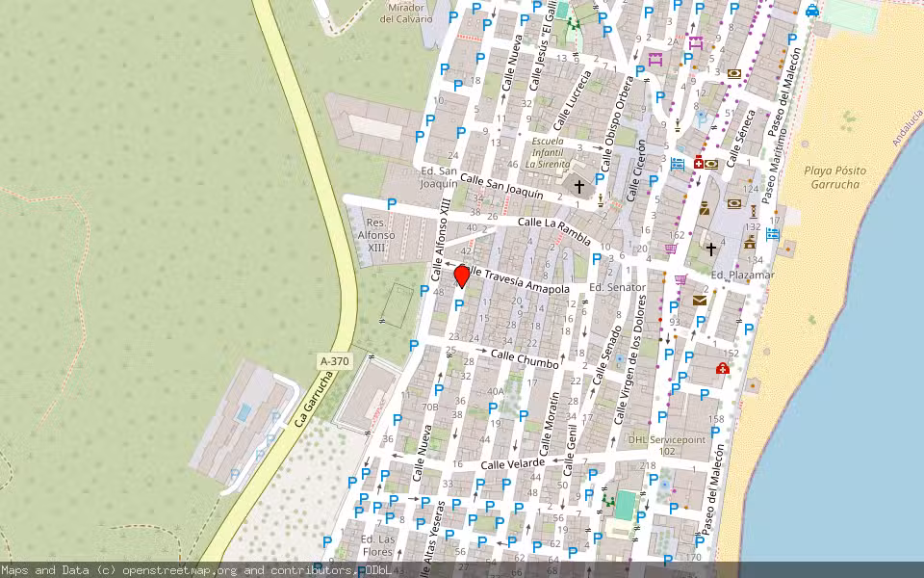This screenshot has width=924, height=578.
Task: Click the Calle Chumbo street label
Action: pos(525,358)
